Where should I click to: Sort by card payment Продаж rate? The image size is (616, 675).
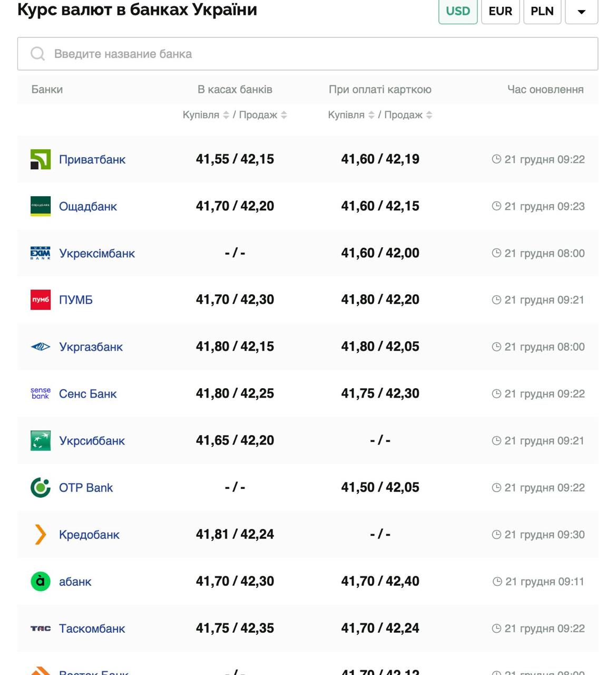(x=429, y=115)
